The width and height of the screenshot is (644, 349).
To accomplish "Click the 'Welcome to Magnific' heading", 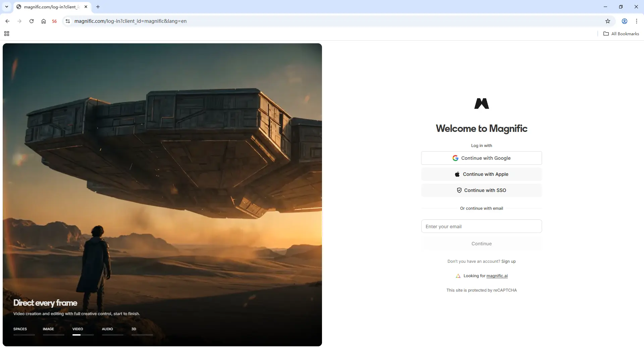I will 482,129.
